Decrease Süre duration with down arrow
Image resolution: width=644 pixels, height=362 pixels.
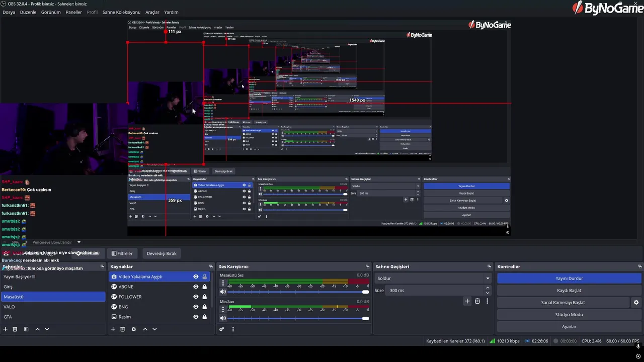tap(487, 293)
